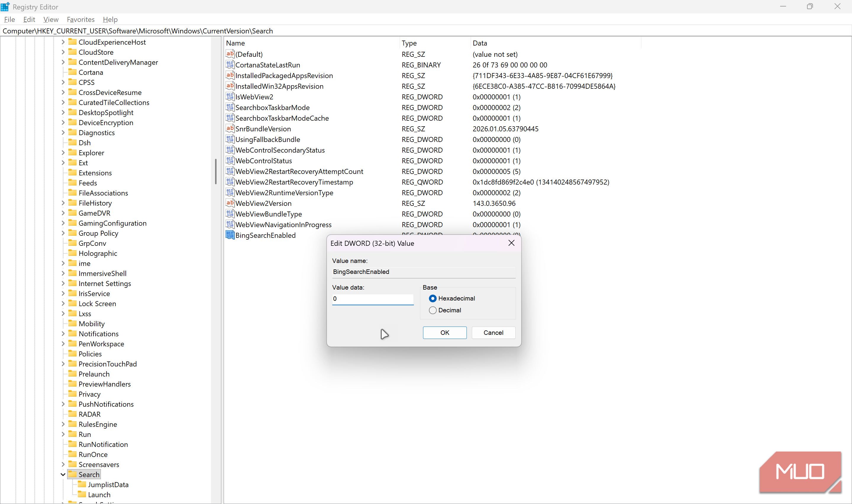Click the InstalledPackagedAppsRevision string value icon
Screen dimensions: 852x504
230,75
